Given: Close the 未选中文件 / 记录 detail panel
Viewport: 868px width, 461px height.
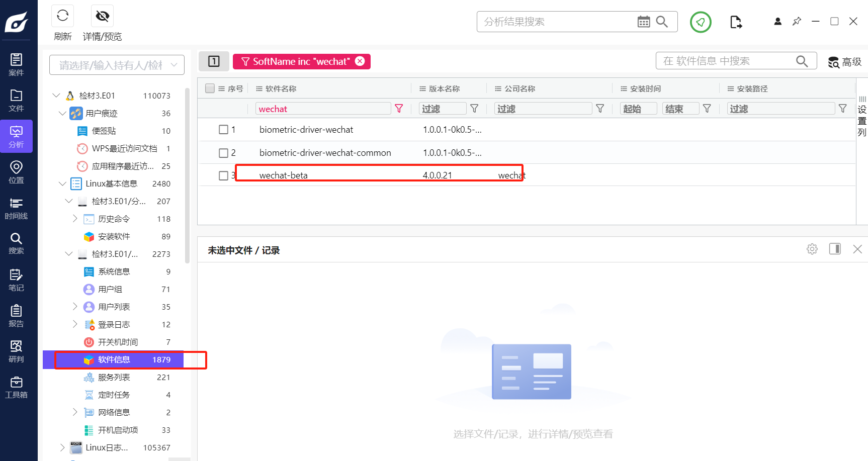Looking at the screenshot, I should [x=857, y=249].
